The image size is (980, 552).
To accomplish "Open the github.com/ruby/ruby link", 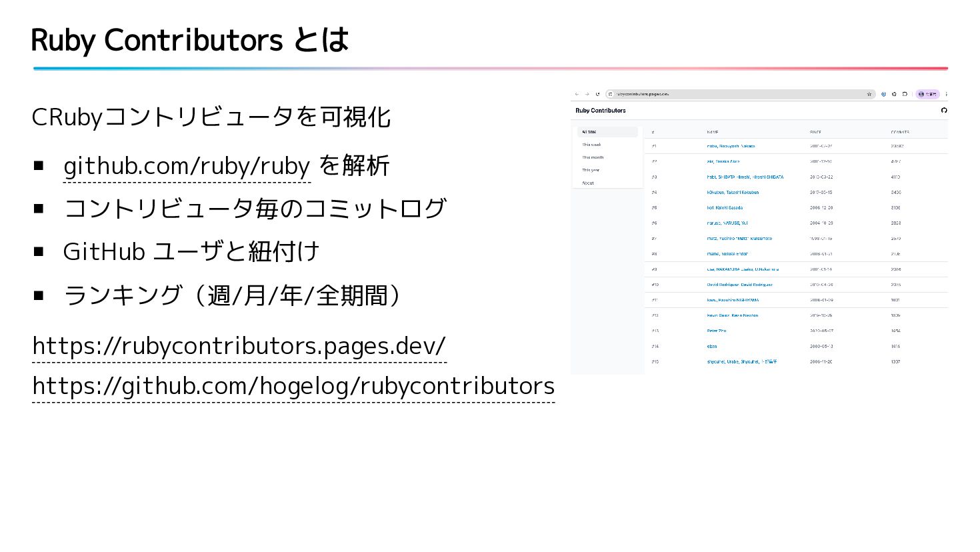I will tap(187, 165).
